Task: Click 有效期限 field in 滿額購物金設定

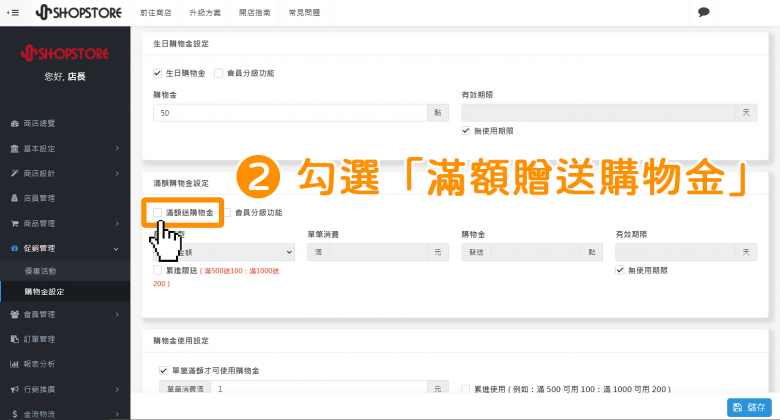Action: click(675, 252)
